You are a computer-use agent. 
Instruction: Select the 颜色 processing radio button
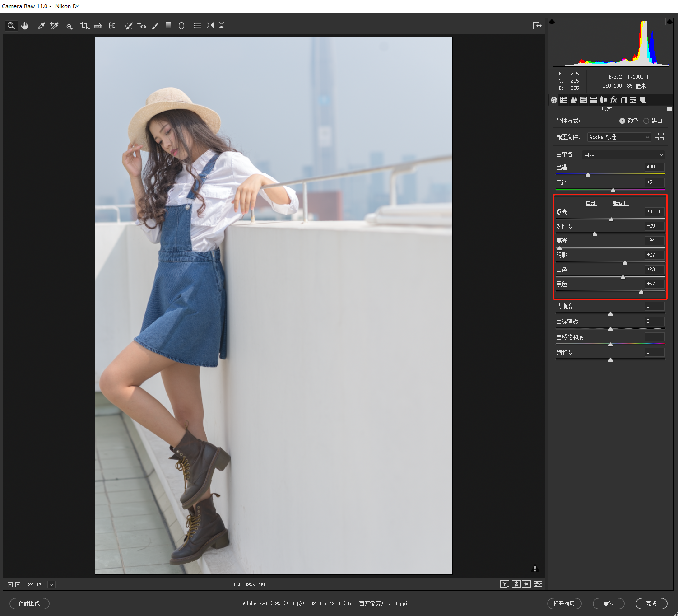[622, 121]
